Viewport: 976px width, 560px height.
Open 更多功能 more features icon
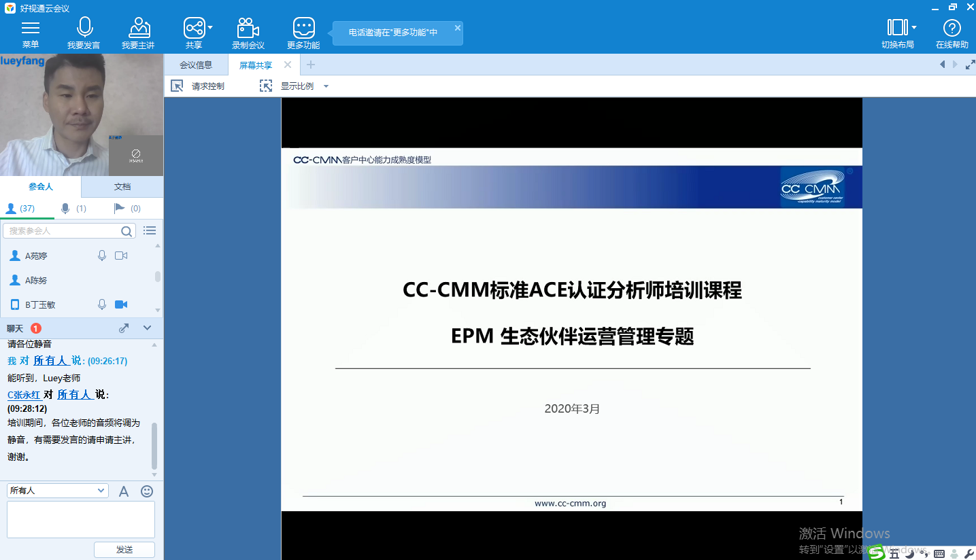coord(303,29)
